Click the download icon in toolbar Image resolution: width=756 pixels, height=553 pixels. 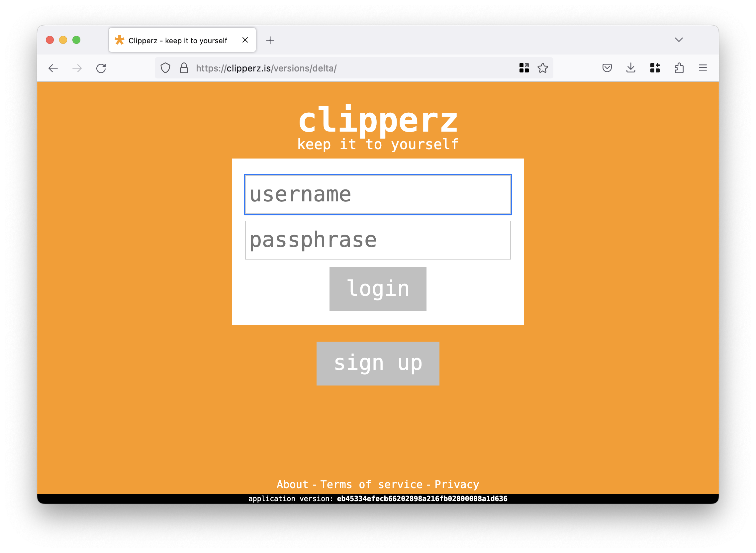click(x=631, y=67)
